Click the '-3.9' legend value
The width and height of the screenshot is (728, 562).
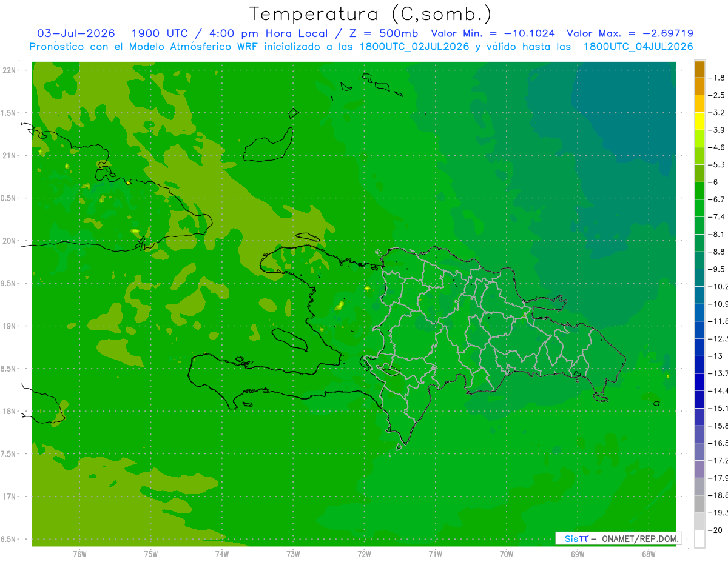click(x=716, y=130)
